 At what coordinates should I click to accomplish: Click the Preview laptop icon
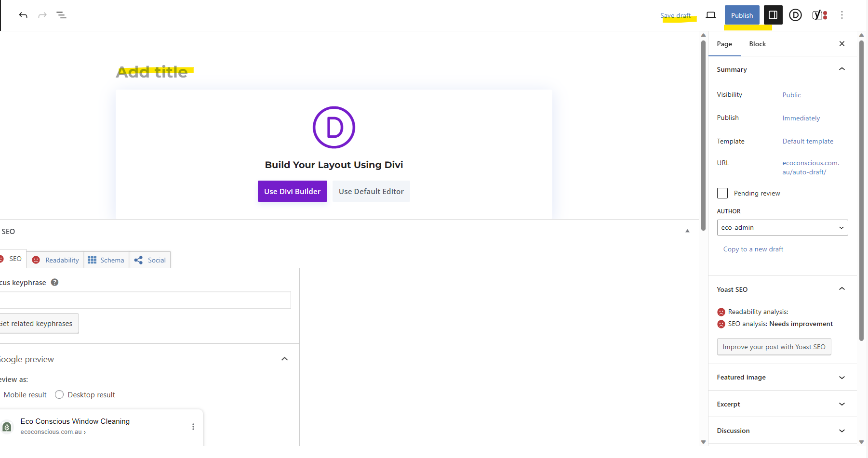(711, 15)
